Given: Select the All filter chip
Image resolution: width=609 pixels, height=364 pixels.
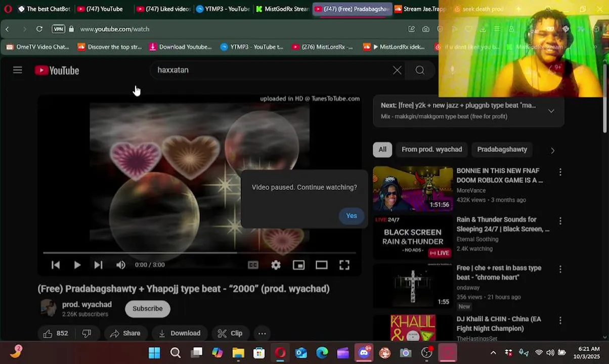Looking at the screenshot, I should point(382,150).
